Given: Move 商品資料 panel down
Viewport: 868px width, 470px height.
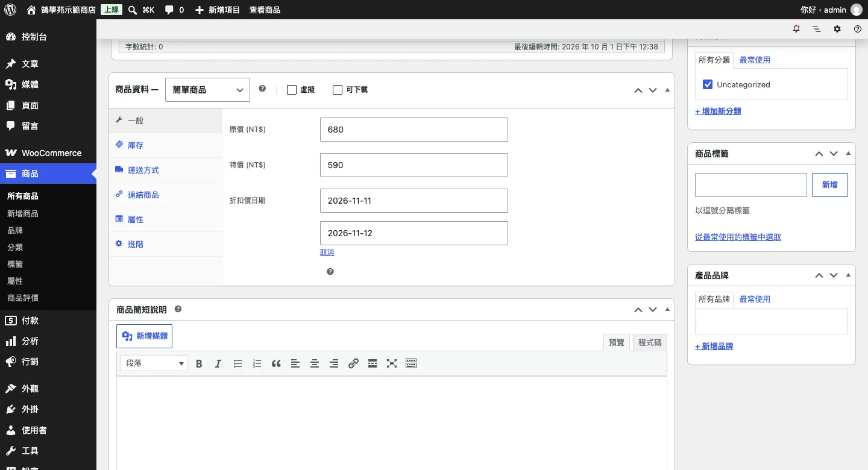Looking at the screenshot, I should (652, 90).
